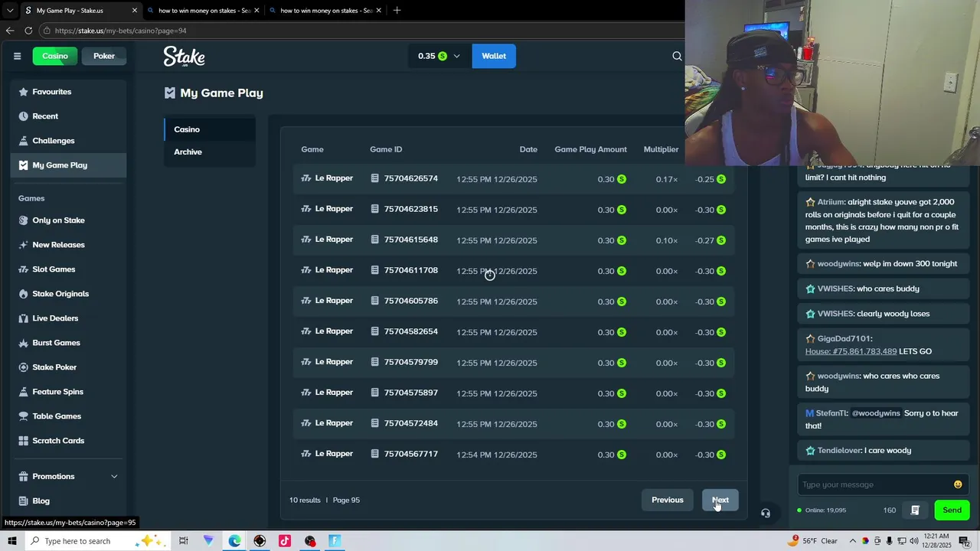
Task: Reload the page with refresh icon
Action: coord(28,31)
